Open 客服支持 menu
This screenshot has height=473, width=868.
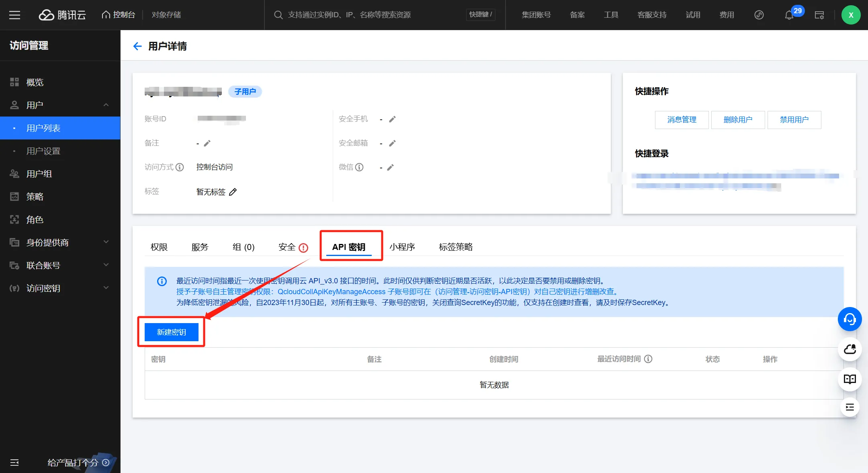pyautogui.click(x=652, y=15)
